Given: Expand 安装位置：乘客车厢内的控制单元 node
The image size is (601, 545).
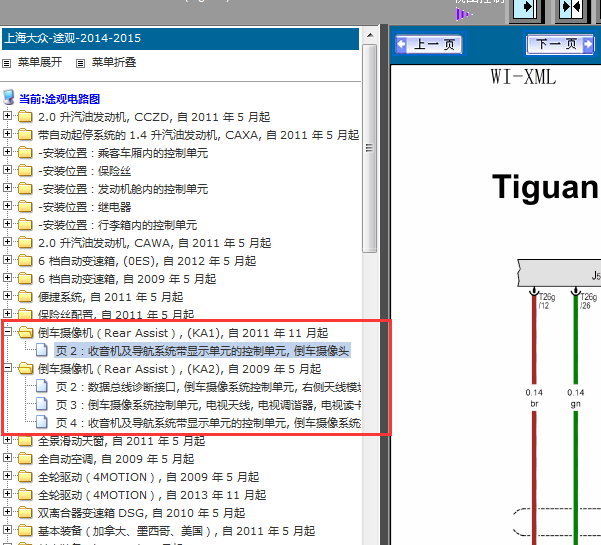Looking at the screenshot, I should 7,151.
